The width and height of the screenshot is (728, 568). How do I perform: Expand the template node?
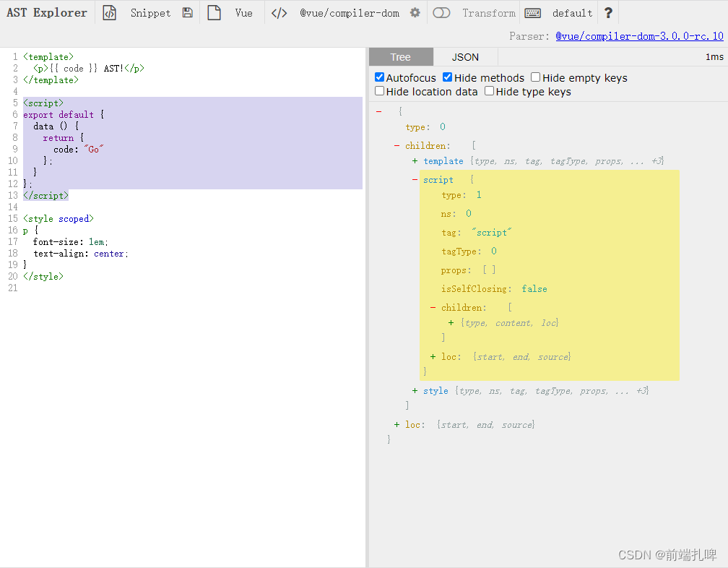(415, 161)
